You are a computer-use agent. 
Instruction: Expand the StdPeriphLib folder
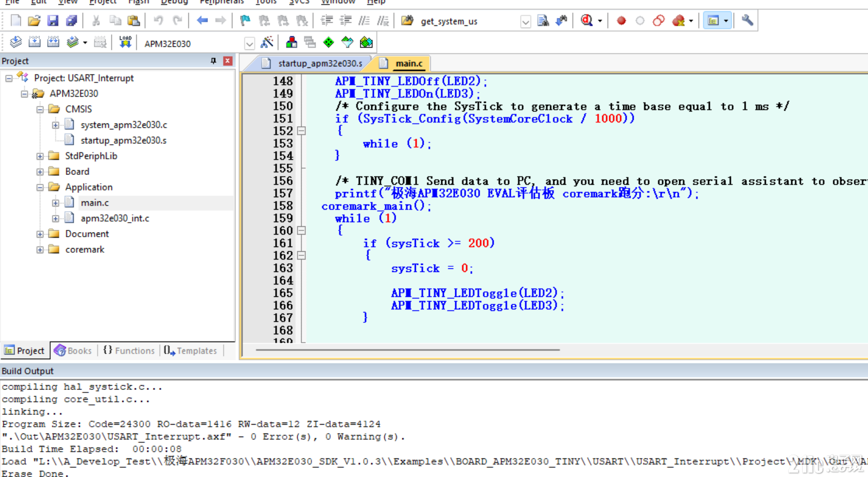pyautogui.click(x=40, y=156)
